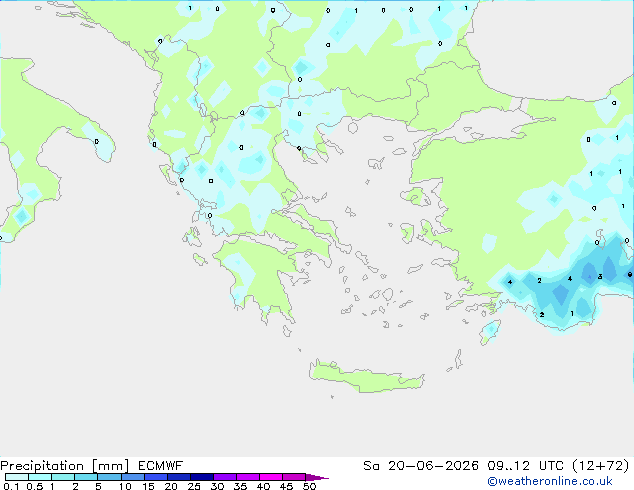Pick the 1–2 mm legend swatch
Screen dimensions: 634x490
63,477
